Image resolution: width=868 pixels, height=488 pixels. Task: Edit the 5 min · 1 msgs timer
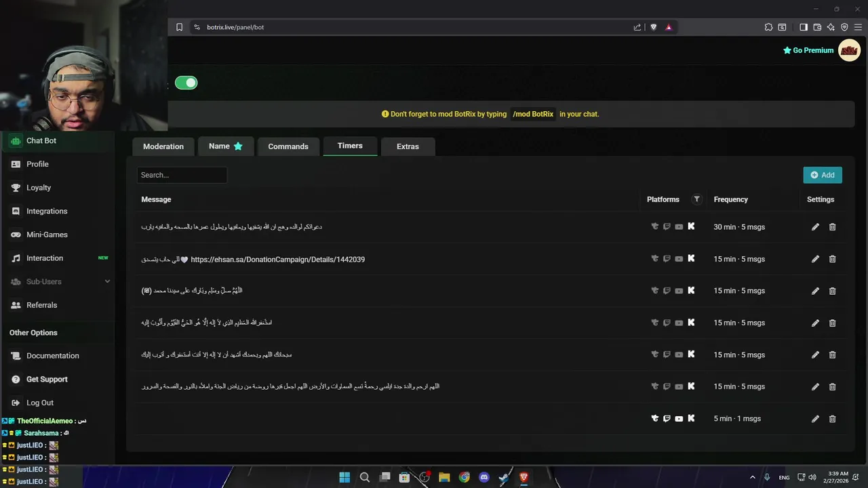coord(815,419)
